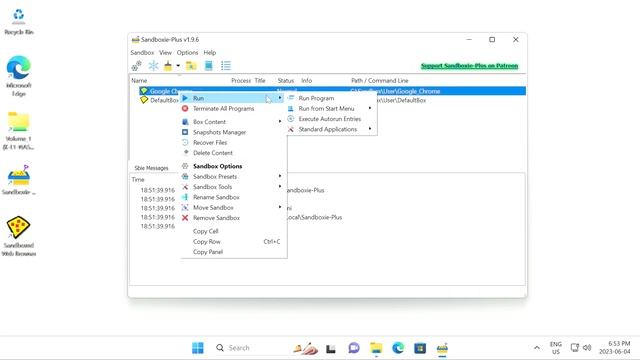The height and width of the screenshot is (360, 640).
Task: Sort by the Name column header
Action: pyautogui.click(x=139, y=80)
